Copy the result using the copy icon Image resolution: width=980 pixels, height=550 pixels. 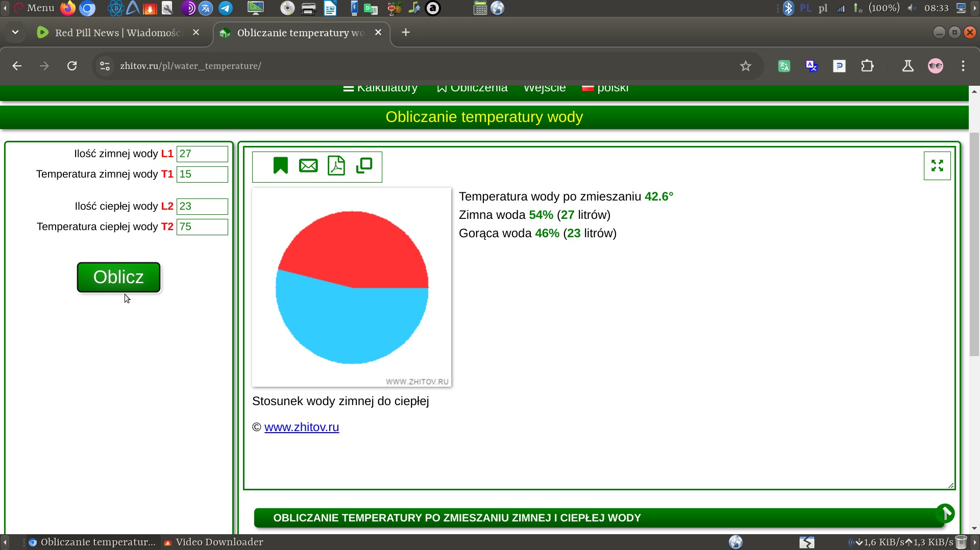364,165
